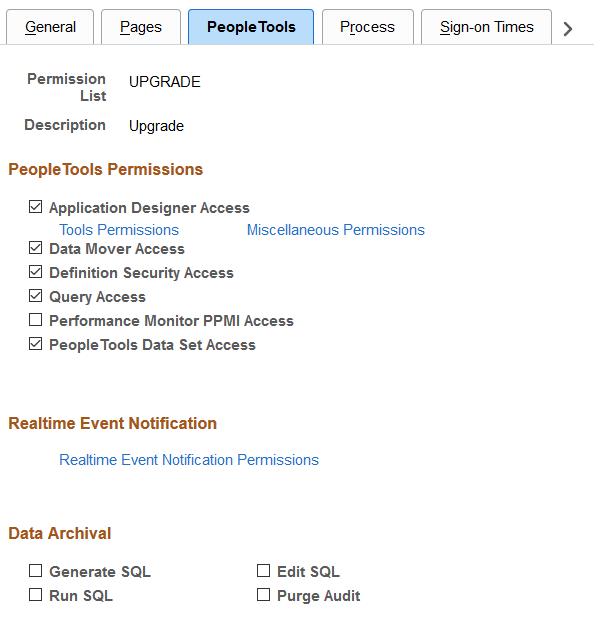Check the Purge Audit option

point(264,595)
